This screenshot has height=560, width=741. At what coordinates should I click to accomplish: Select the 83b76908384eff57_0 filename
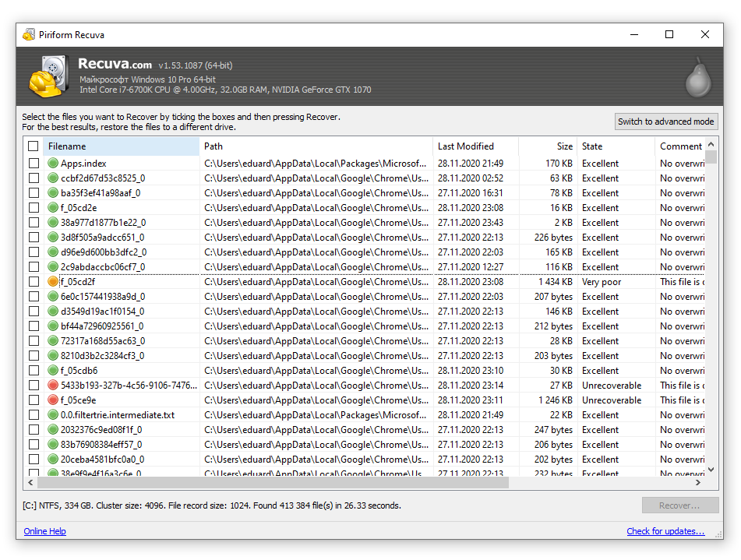(101, 444)
